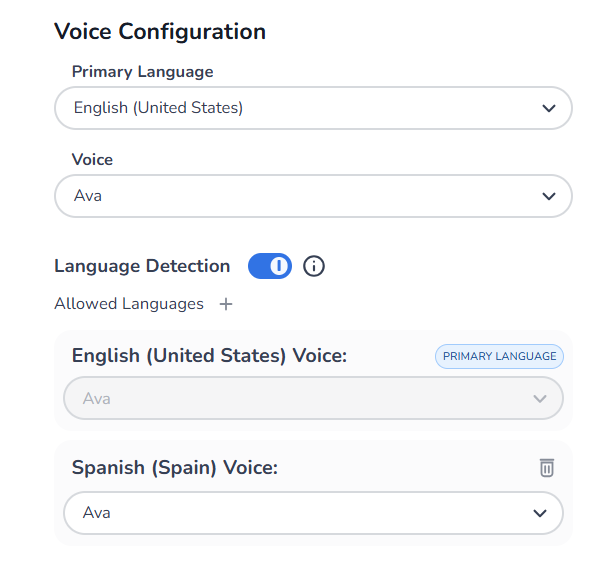Click the Language Detection label text

[142, 266]
